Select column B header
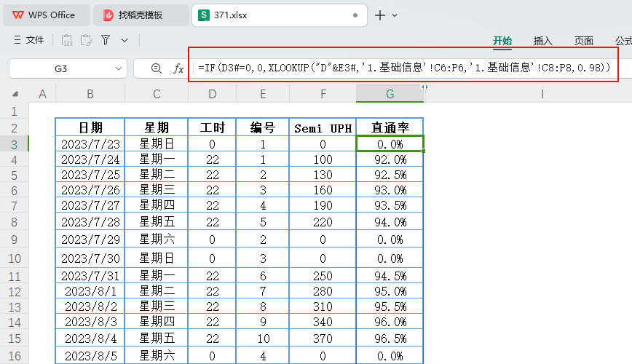 [90, 94]
